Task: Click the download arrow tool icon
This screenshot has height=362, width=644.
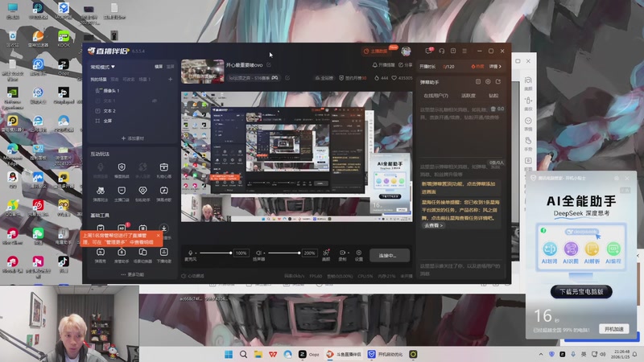Action: point(164,228)
